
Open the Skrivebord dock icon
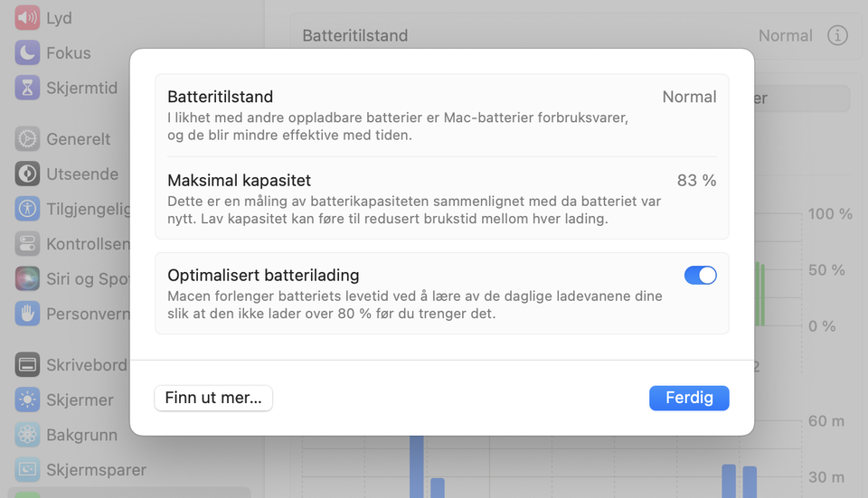27,365
